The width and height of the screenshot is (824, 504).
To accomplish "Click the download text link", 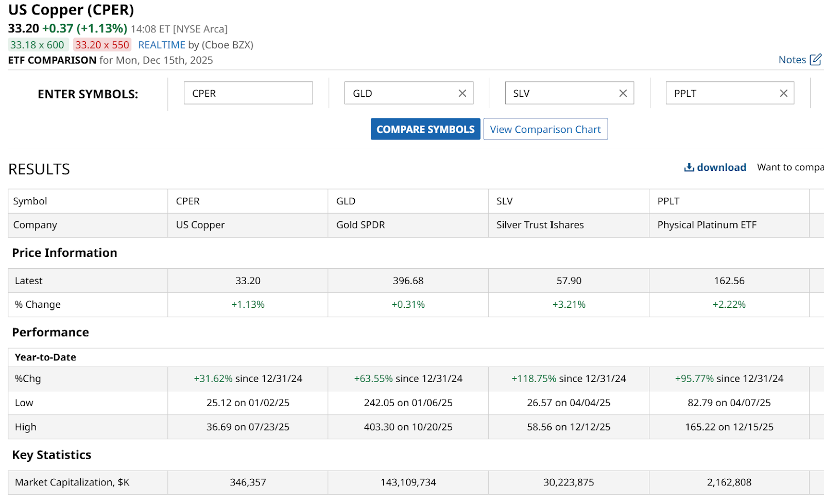I will tap(721, 167).
